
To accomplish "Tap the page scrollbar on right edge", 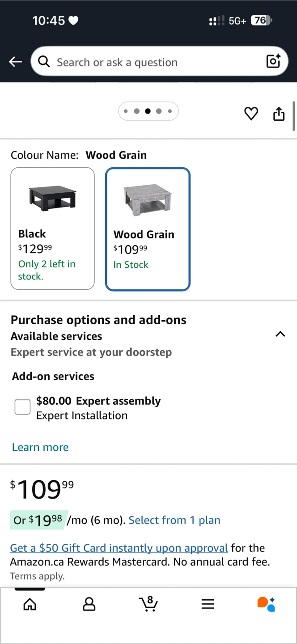I will tap(294, 116).
